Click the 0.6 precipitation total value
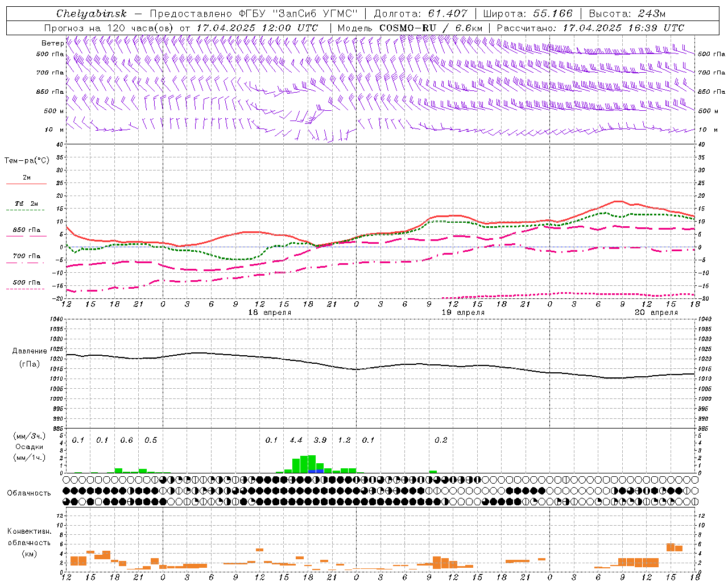Screen dimensions: 728x582 click(126, 440)
